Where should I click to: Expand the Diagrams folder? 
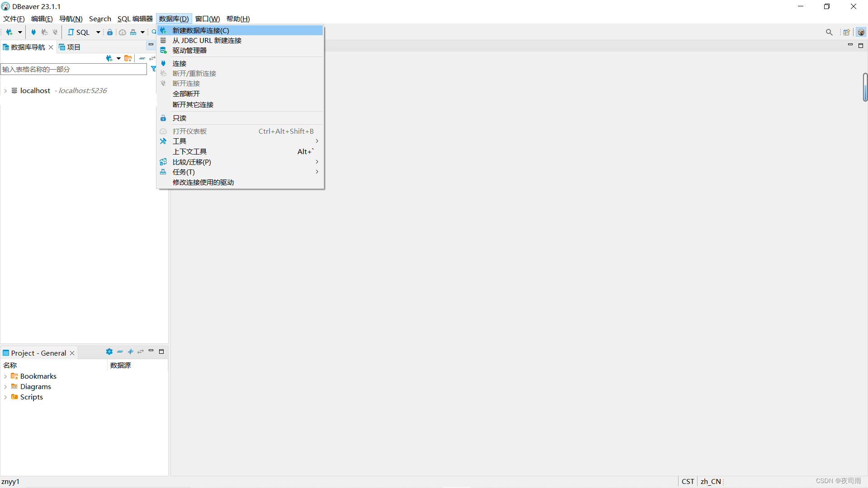(6, 386)
